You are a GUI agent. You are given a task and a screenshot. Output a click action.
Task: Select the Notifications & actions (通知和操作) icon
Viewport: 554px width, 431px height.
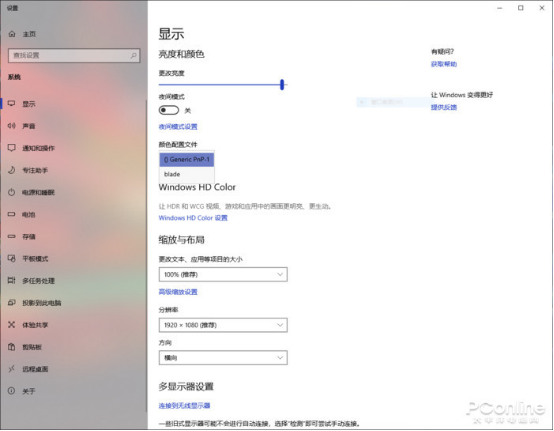(12, 148)
